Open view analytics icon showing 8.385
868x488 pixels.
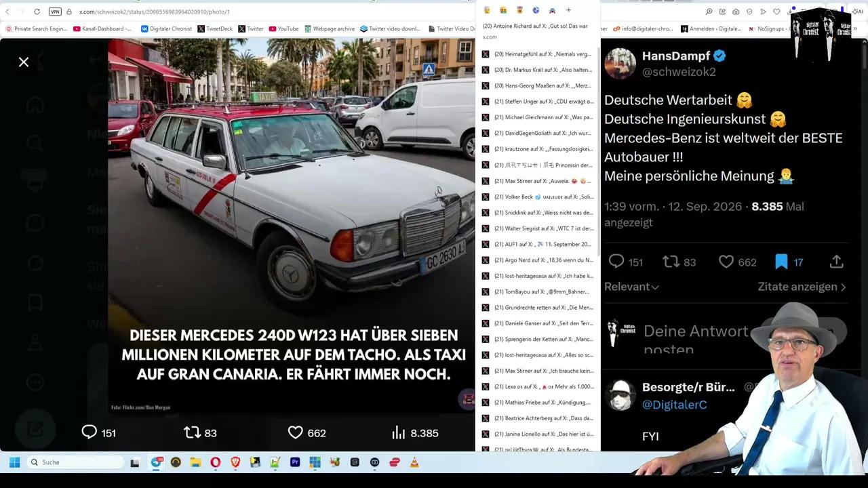399,432
